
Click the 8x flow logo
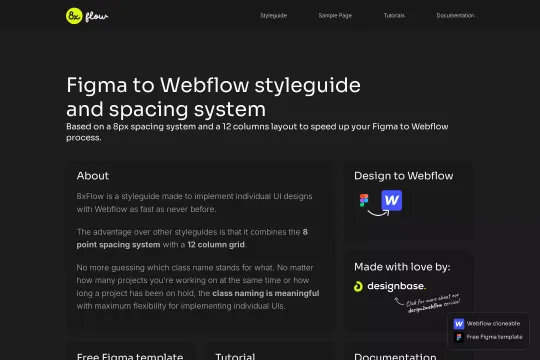pos(87,16)
